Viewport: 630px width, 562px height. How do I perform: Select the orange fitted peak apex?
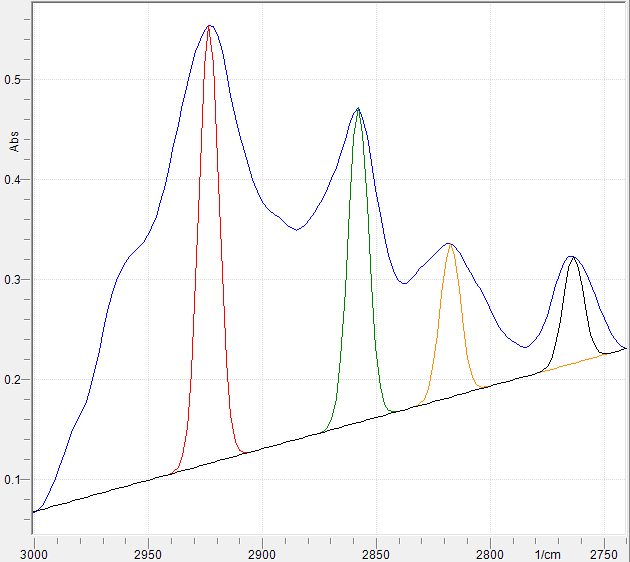pos(450,244)
